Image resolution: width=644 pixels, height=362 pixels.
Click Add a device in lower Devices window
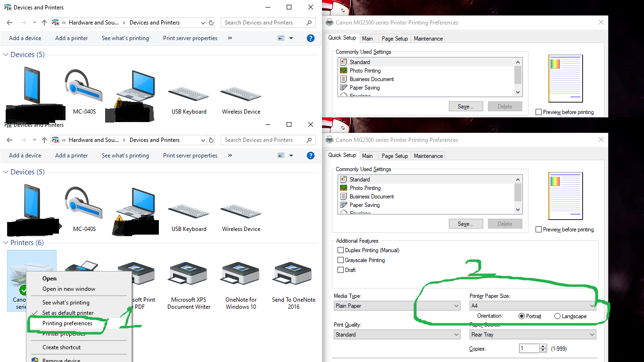(25, 156)
